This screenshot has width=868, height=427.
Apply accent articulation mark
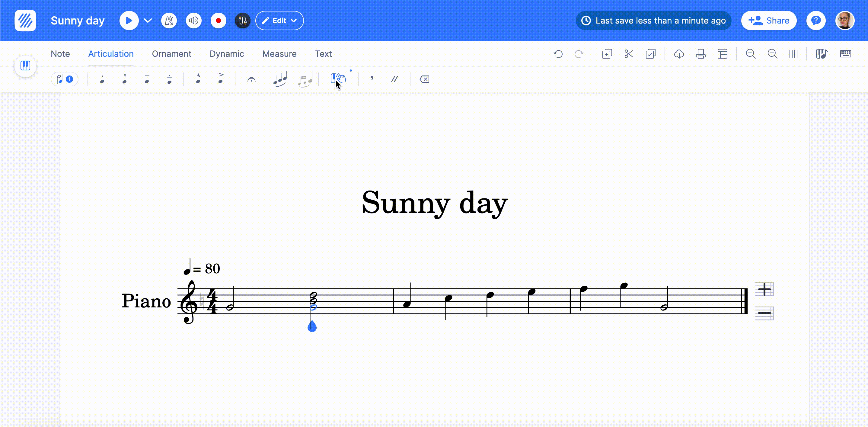221,79
